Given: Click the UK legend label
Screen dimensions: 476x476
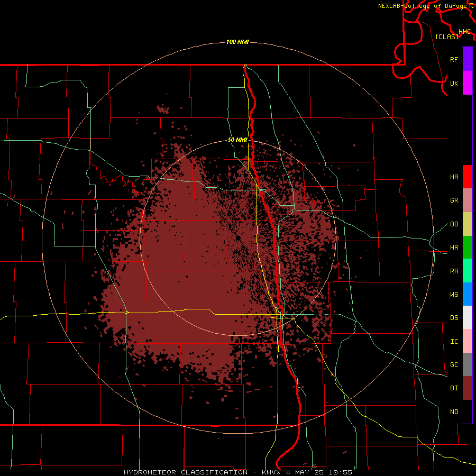Looking at the screenshot, I should pyautogui.click(x=454, y=83).
